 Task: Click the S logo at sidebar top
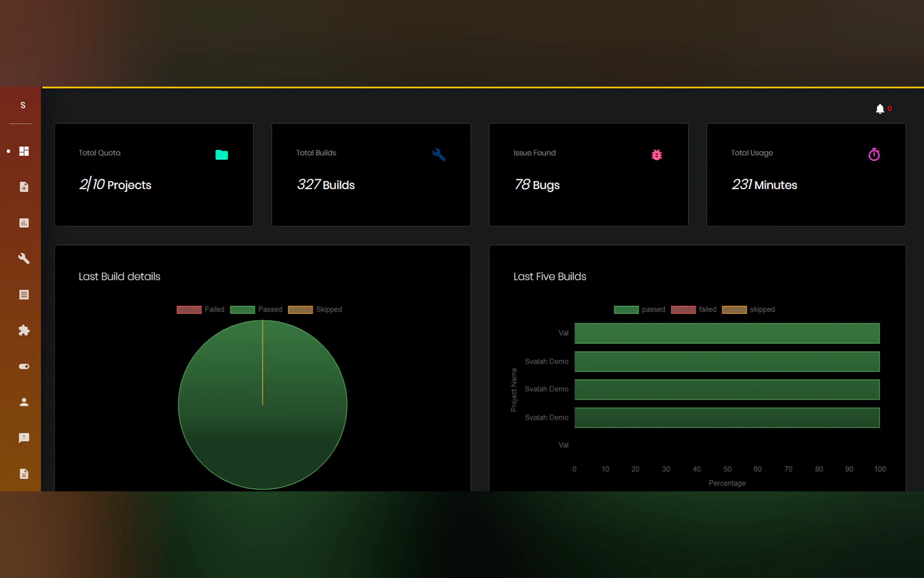(x=23, y=105)
